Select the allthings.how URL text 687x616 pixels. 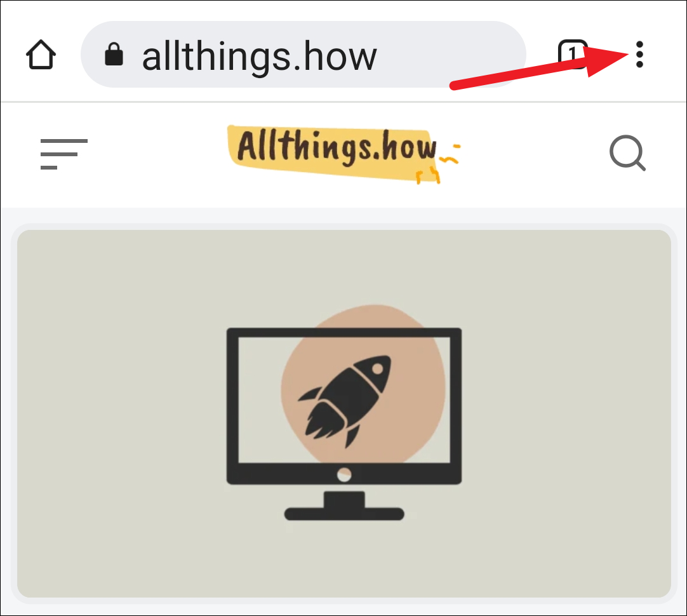tap(260, 56)
